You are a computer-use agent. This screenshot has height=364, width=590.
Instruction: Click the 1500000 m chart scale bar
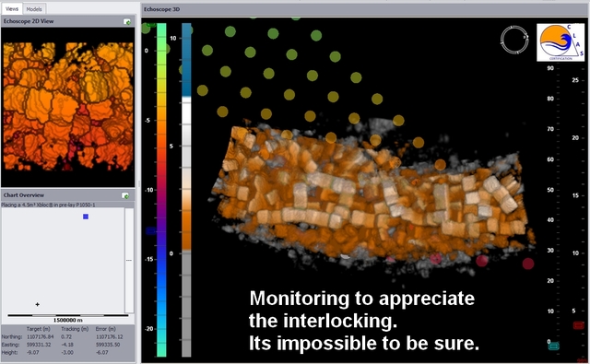[67, 315]
